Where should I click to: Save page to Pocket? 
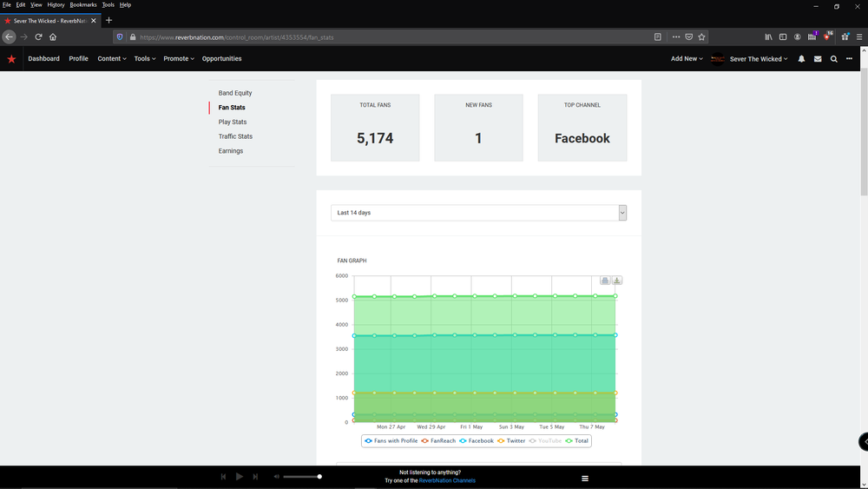tap(688, 37)
